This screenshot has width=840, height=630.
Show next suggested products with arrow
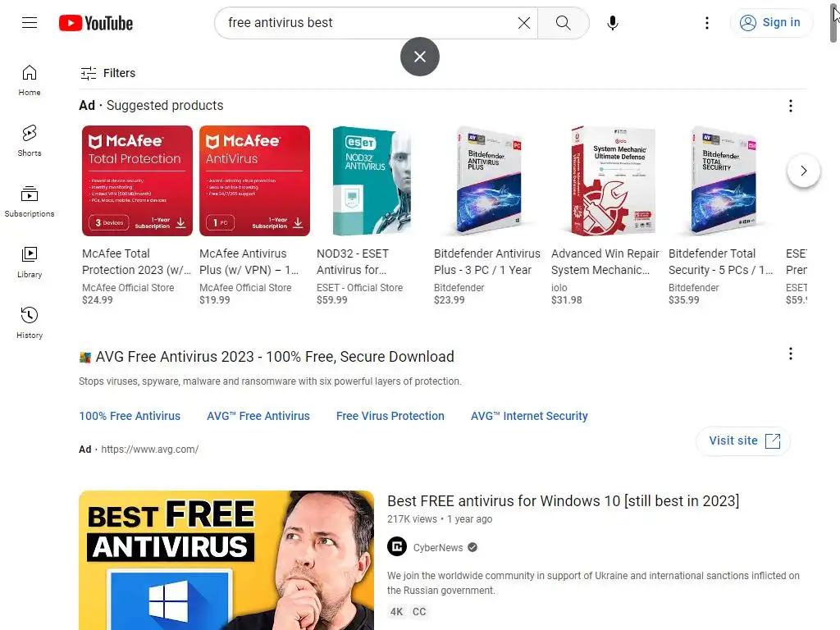pyautogui.click(x=804, y=171)
